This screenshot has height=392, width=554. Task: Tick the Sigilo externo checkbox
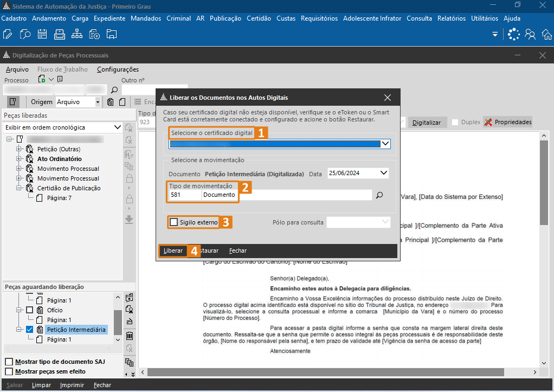click(173, 222)
